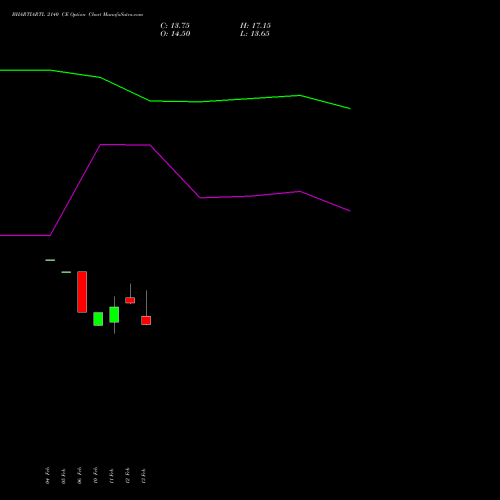The height and width of the screenshot is (500, 500).
Task: Click the open value O: 14.50
Action: pos(175,34)
